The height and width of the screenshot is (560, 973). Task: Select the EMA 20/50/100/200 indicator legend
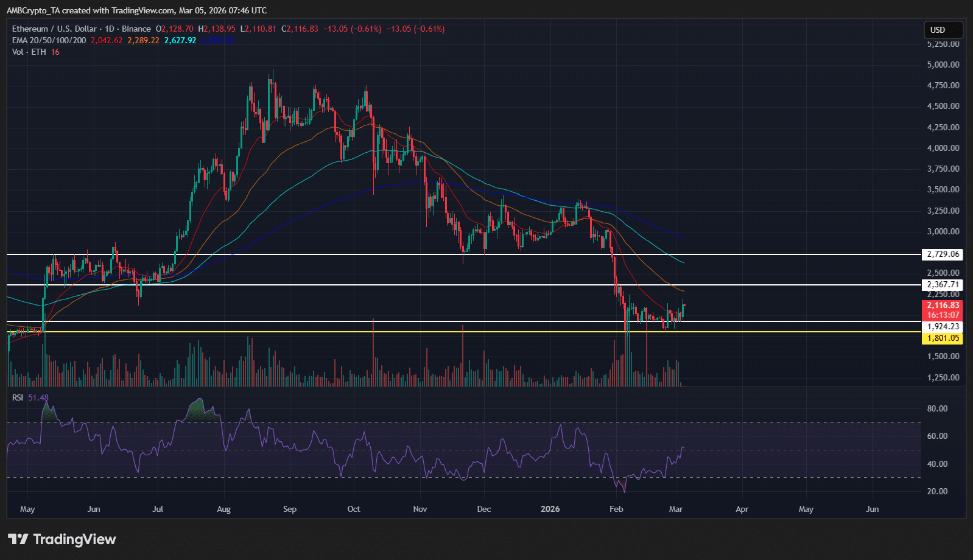click(x=49, y=40)
